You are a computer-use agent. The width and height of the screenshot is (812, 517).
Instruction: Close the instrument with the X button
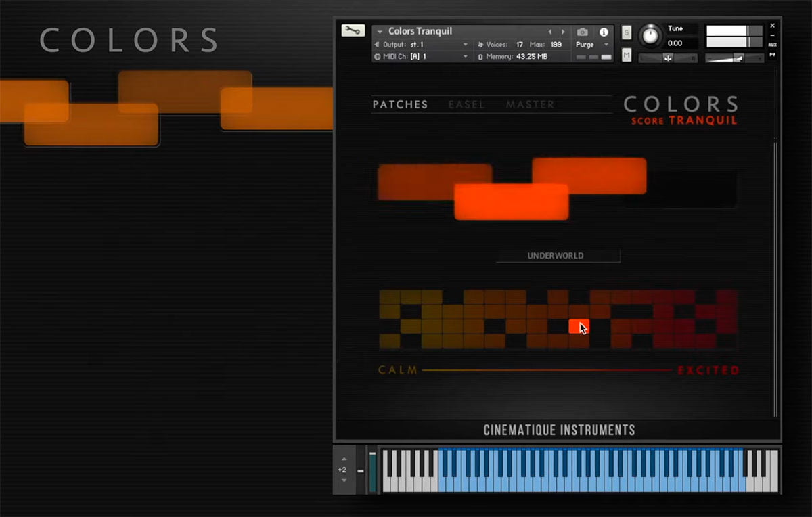pos(773,26)
